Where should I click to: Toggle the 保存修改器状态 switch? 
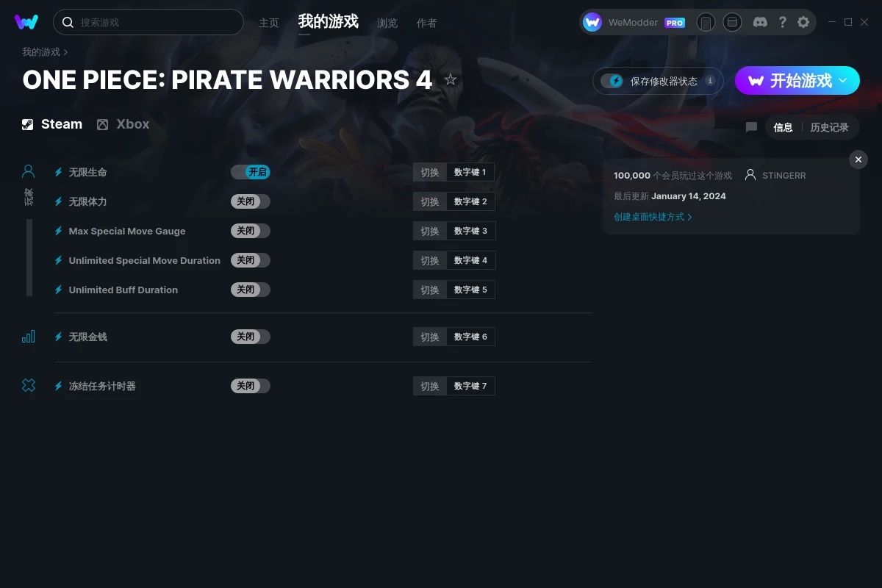coord(612,81)
